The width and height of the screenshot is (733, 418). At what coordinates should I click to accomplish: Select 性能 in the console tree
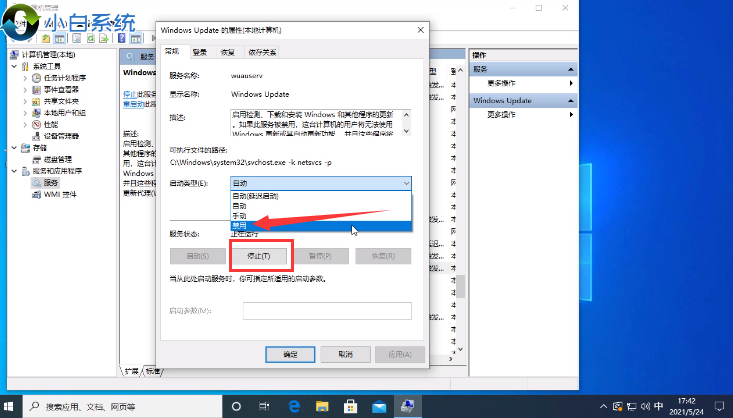[x=51, y=124]
